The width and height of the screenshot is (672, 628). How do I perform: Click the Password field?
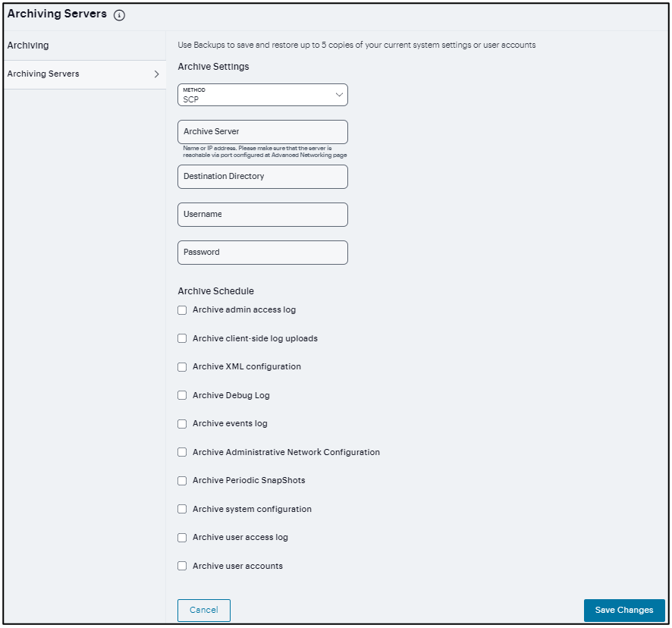click(x=262, y=252)
